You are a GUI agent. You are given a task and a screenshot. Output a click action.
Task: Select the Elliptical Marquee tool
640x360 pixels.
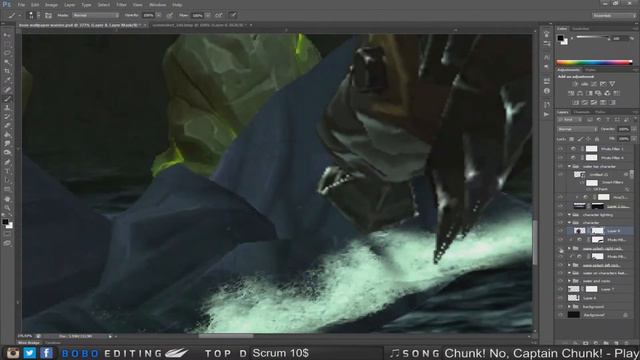coord(7,53)
